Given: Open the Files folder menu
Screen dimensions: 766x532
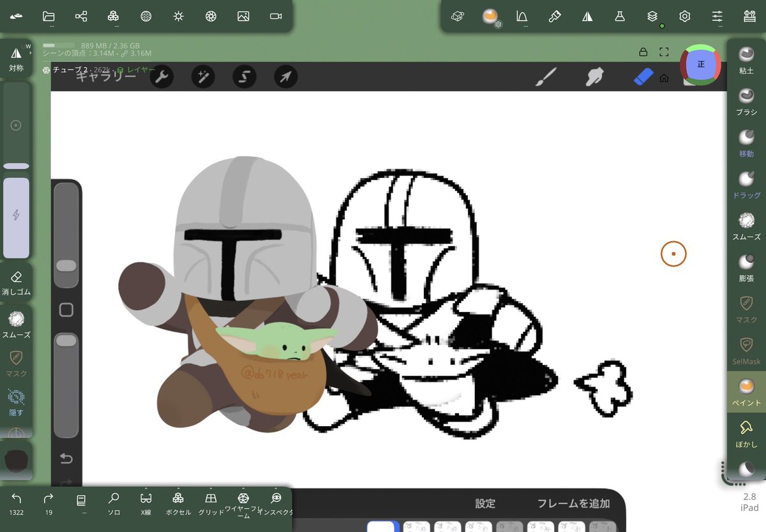Looking at the screenshot, I should click(x=49, y=17).
